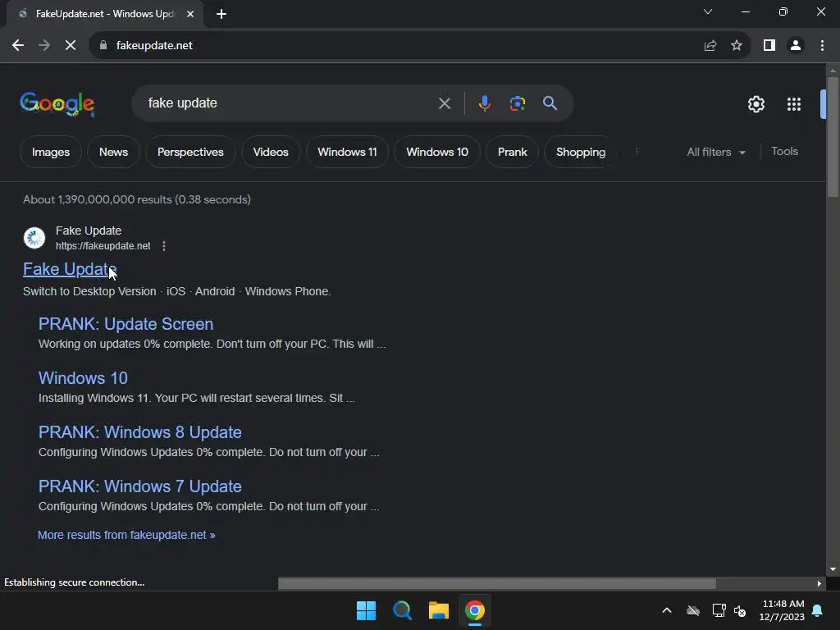Bookmark this tab with star icon

coord(737,46)
